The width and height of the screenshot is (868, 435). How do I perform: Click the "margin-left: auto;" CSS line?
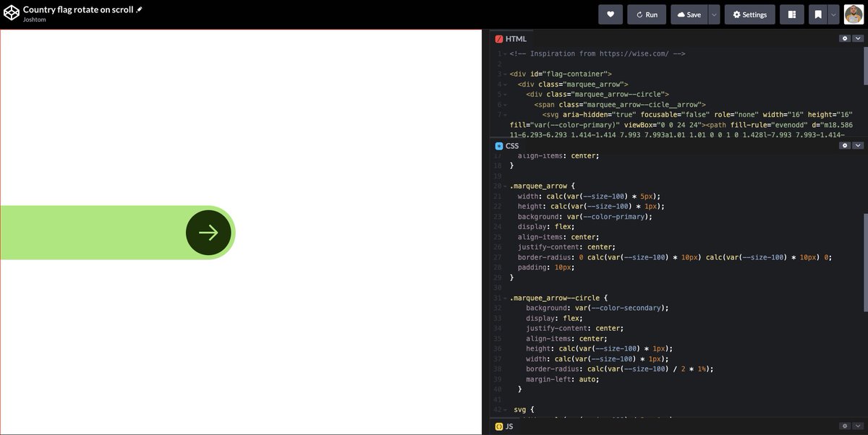click(x=563, y=379)
